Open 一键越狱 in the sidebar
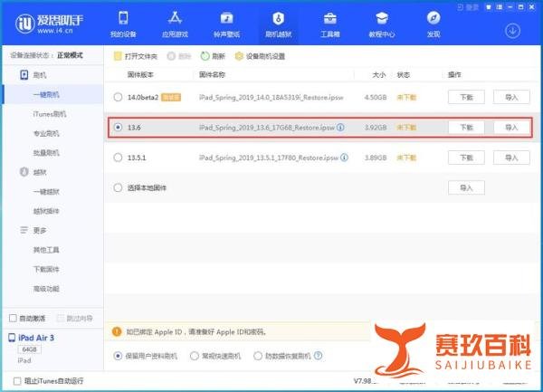Viewport: 543px width, 392px height. 46,192
